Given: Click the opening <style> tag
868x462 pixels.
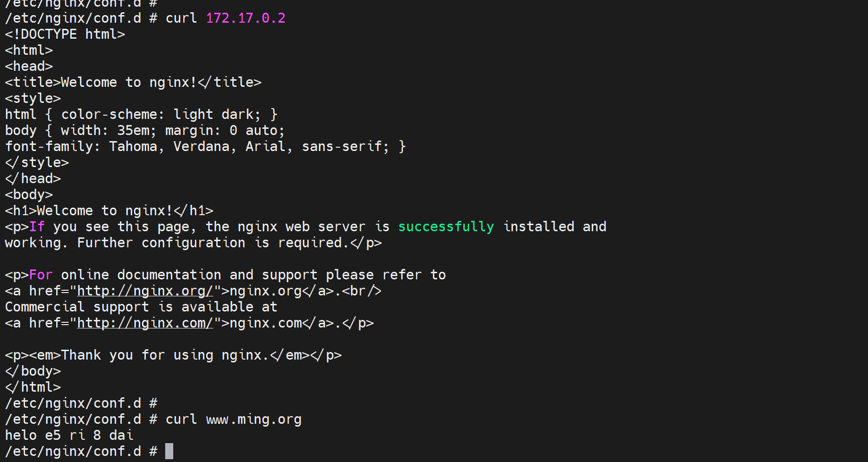Looking at the screenshot, I should 33,98.
